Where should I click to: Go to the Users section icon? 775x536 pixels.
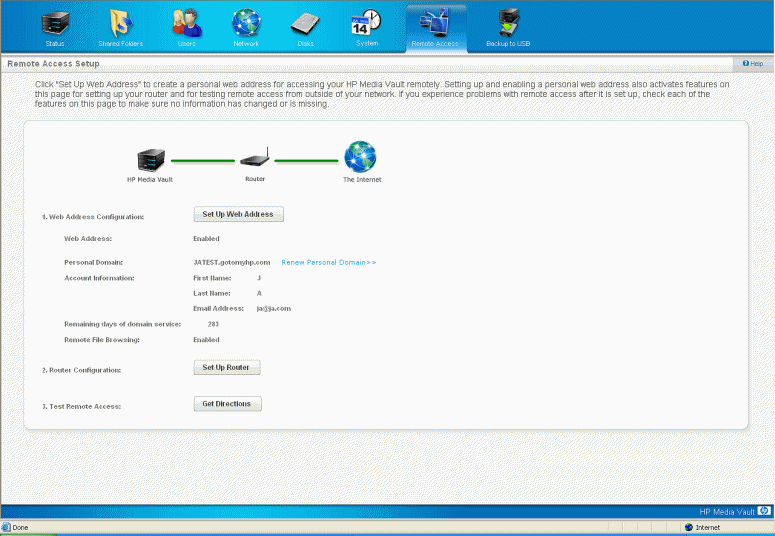click(186, 24)
